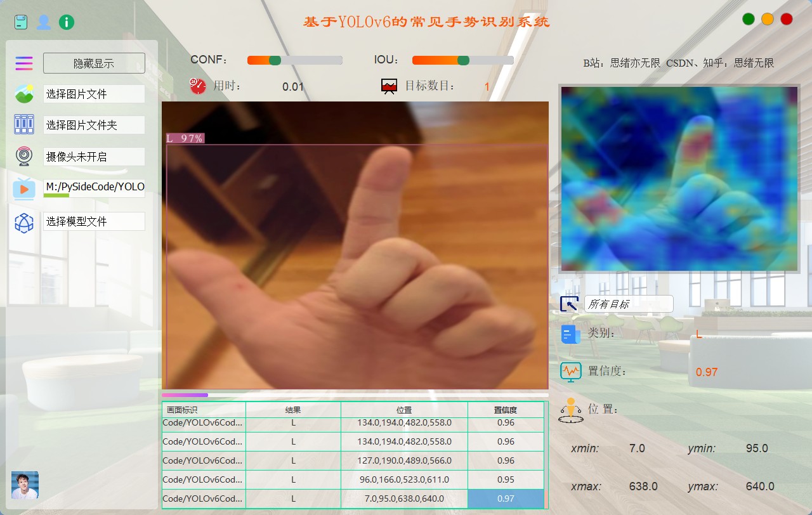Open the blue user profile icon

[44, 22]
